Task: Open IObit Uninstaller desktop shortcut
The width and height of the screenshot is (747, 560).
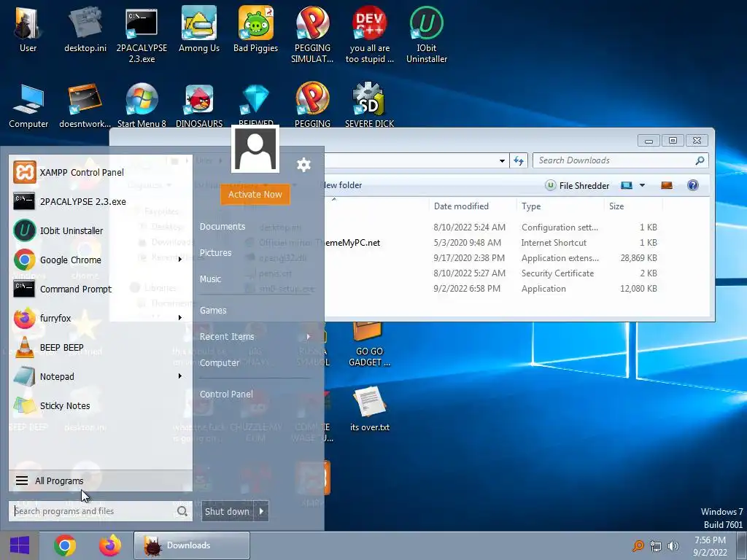Action: coord(426,34)
